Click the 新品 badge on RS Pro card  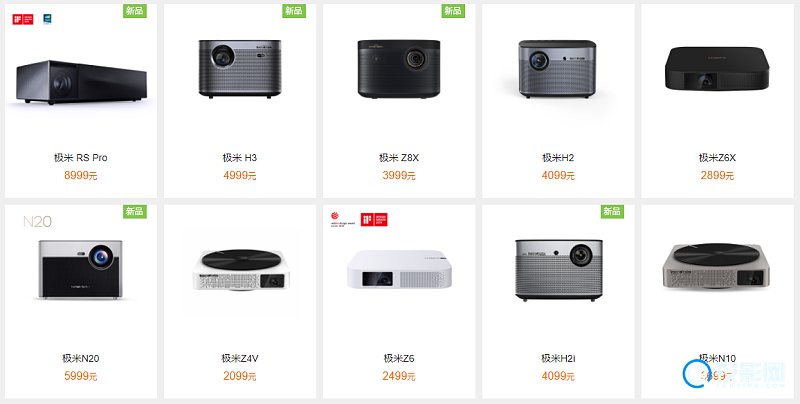pos(135,11)
